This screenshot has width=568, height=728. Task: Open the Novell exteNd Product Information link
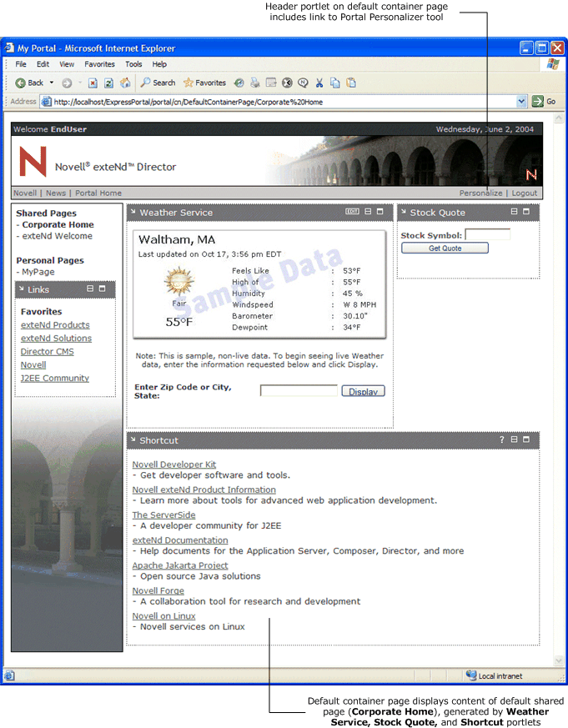click(x=204, y=490)
